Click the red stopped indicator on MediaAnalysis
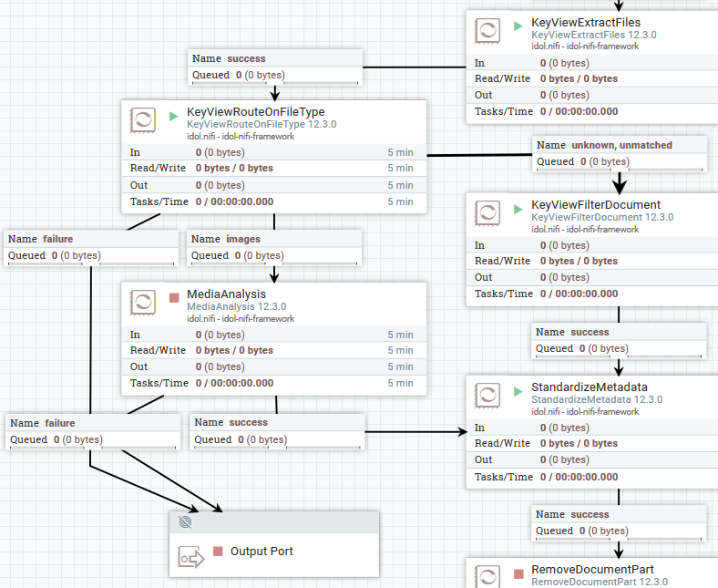Image resolution: width=718 pixels, height=588 pixels. click(x=174, y=297)
